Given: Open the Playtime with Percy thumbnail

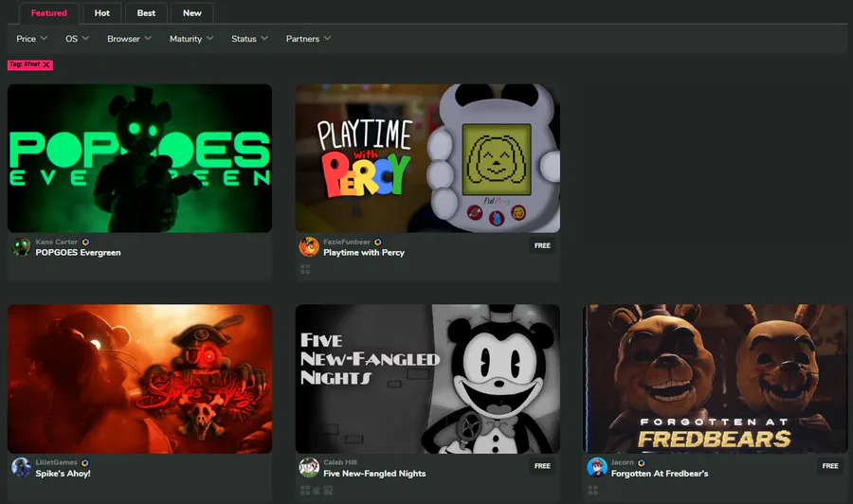Looking at the screenshot, I should click(427, 158).
